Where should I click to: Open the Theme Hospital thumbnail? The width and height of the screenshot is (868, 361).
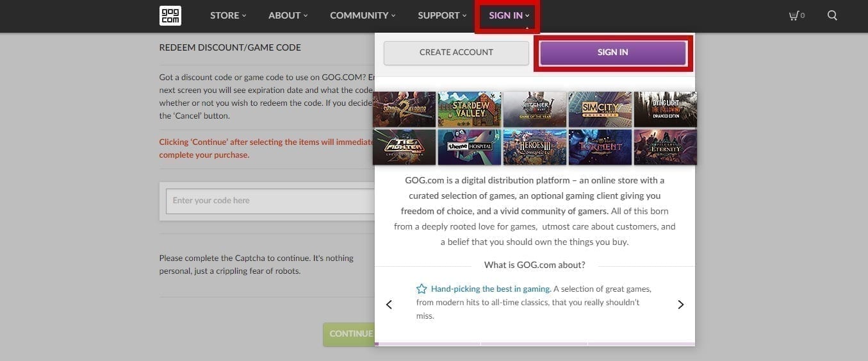[470, 147]
